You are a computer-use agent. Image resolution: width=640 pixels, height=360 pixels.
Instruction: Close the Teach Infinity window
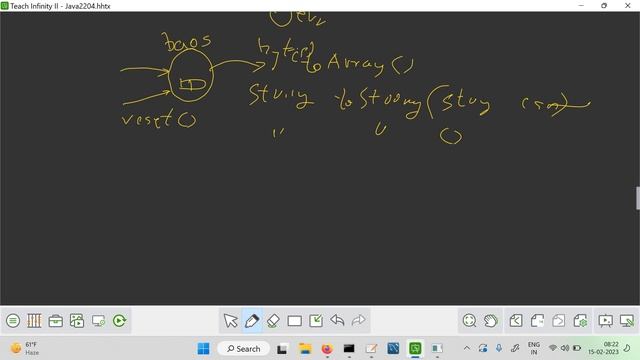click(628, 6)
